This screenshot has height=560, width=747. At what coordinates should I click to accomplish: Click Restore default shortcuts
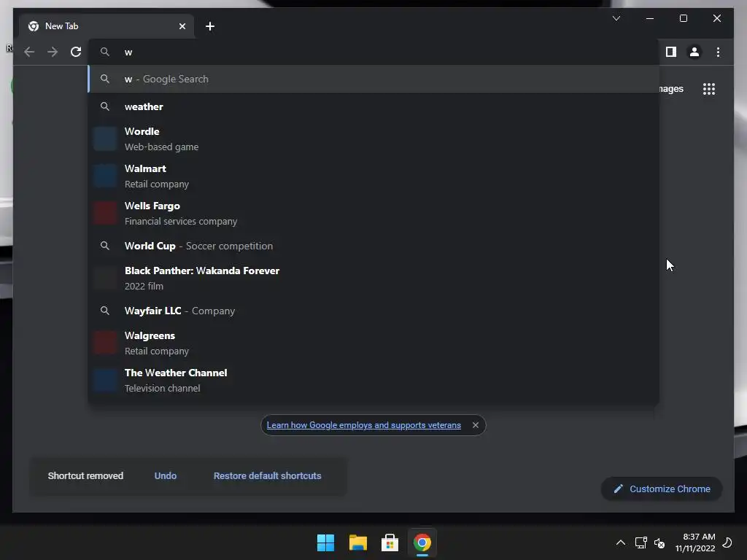(x=267, y=475)
